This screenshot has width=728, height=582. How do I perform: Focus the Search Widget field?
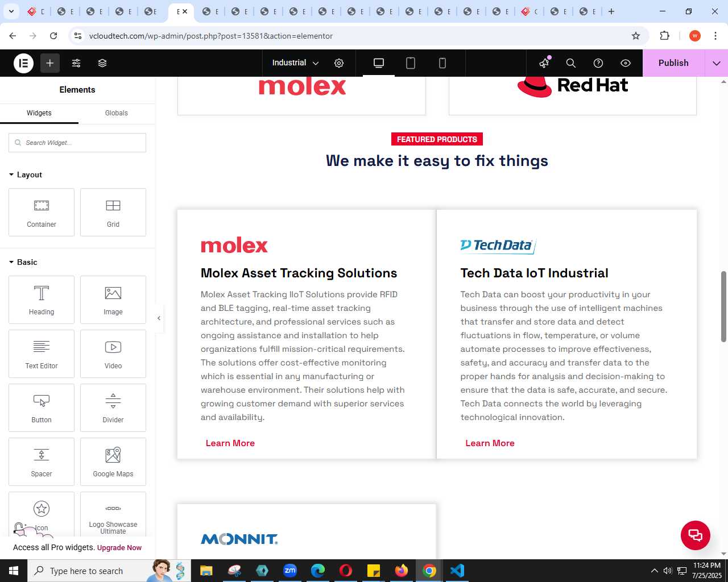pos(77,143)
